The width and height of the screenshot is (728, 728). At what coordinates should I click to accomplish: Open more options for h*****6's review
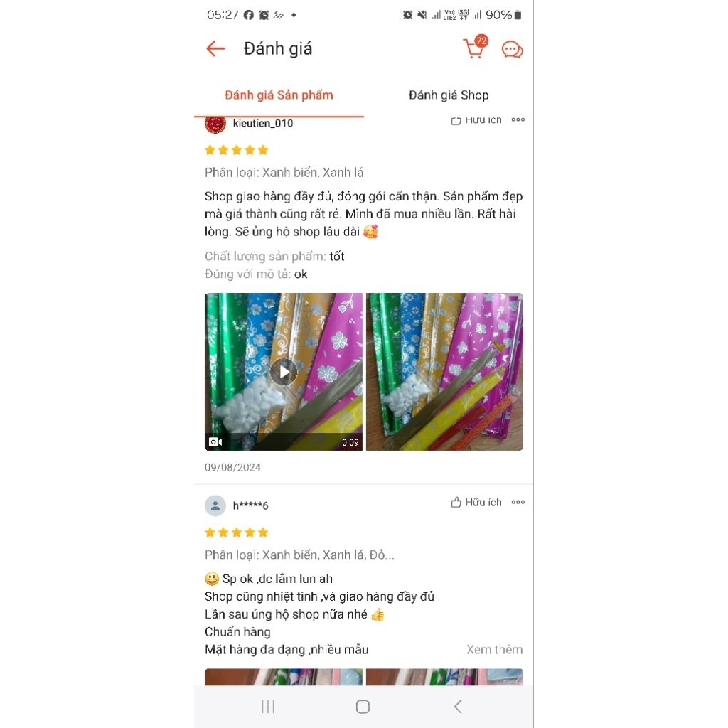click(x=518, y=503)
